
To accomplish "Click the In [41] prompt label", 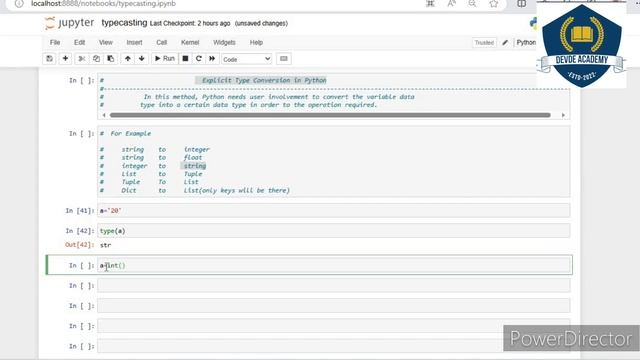I will (80, 211).
